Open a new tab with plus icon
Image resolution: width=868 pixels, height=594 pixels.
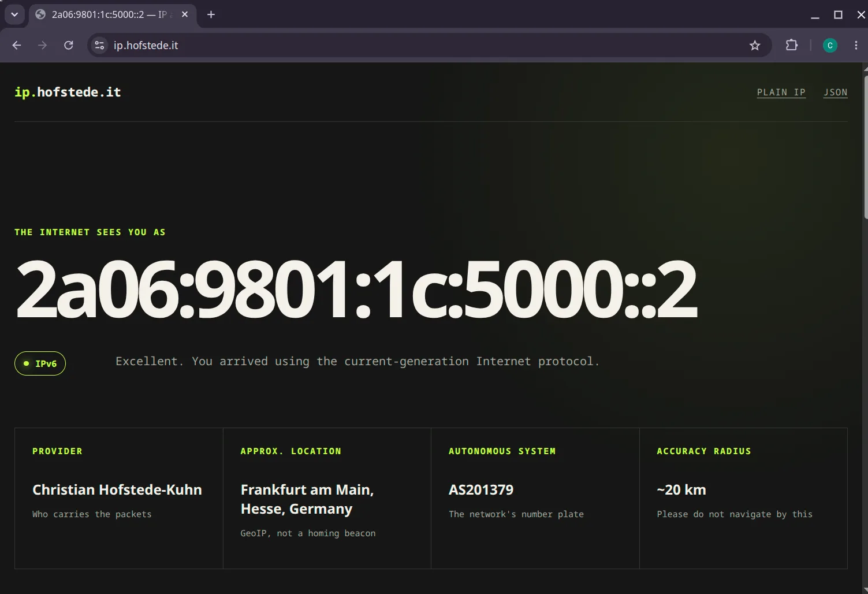pos(211,14)
